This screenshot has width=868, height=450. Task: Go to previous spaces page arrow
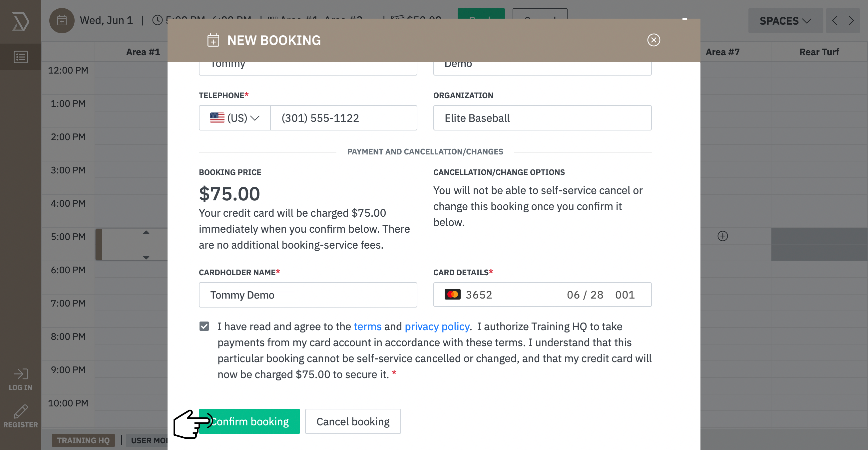point(835,21)
